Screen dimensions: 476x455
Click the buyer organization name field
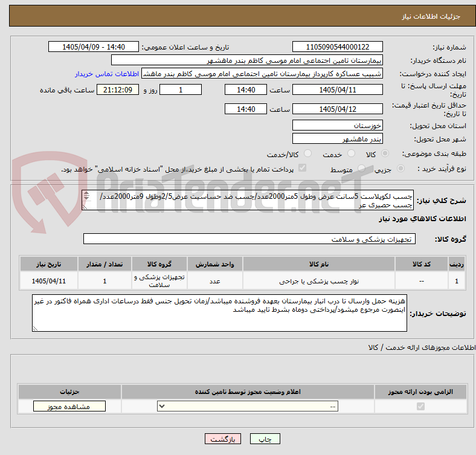247,60
